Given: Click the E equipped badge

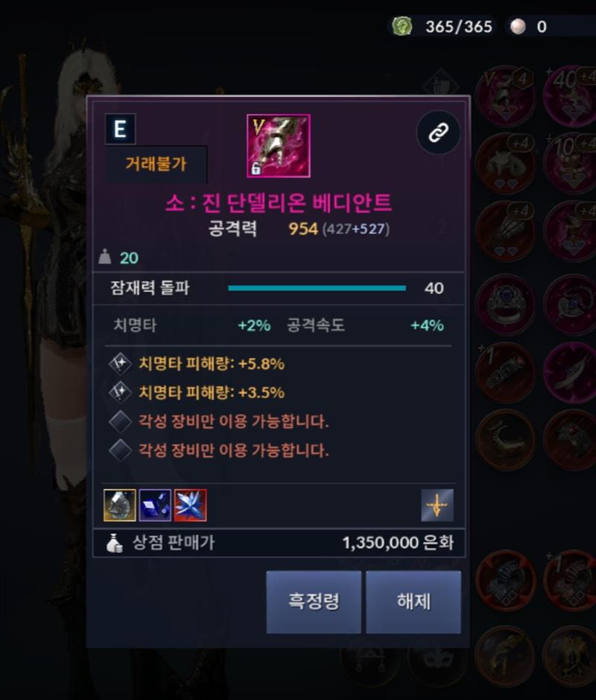Looking at the screenshot, I should click(120, 129).
